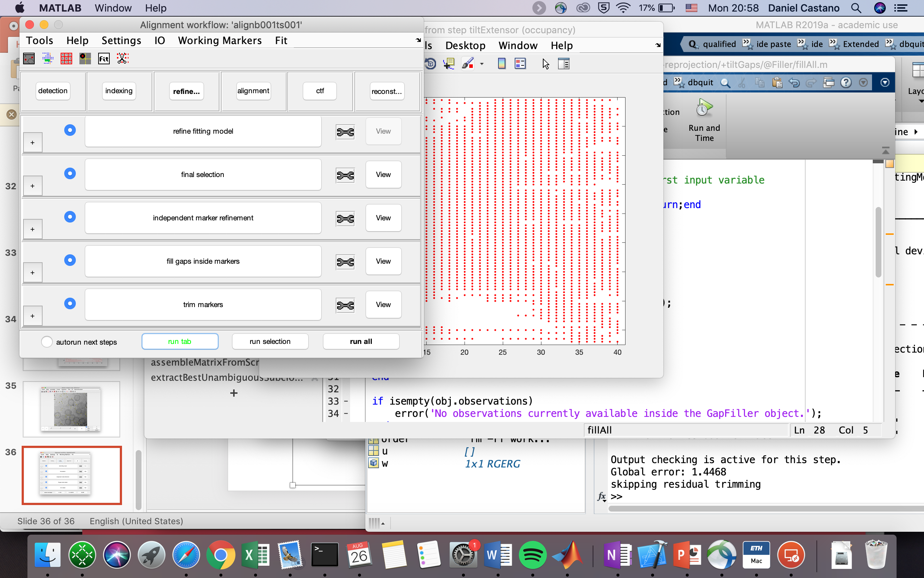Open Property Inspector icon in figure toolbar
Image resolution: width=924 pixels, height=578 pixels.
tap(563, 64)
